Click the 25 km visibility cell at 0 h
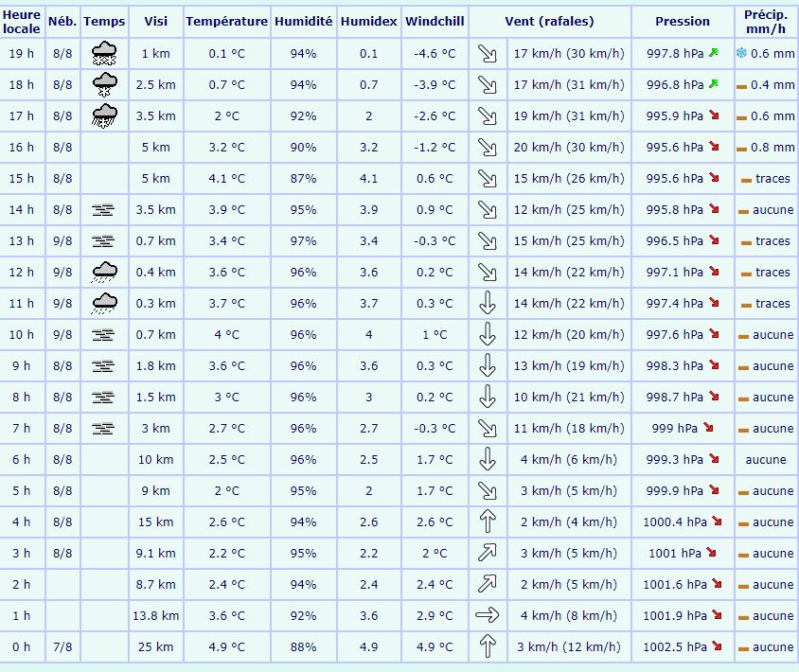Screen dimensions: 799x672 [x=154, y=647]
